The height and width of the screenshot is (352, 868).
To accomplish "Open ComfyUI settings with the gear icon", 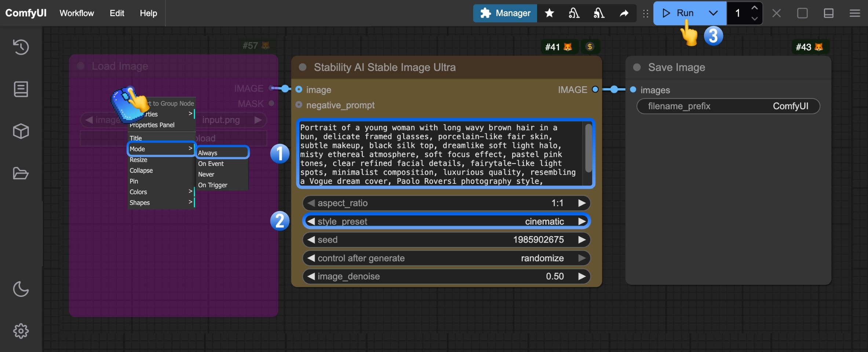I will click(x=21, y=331).
